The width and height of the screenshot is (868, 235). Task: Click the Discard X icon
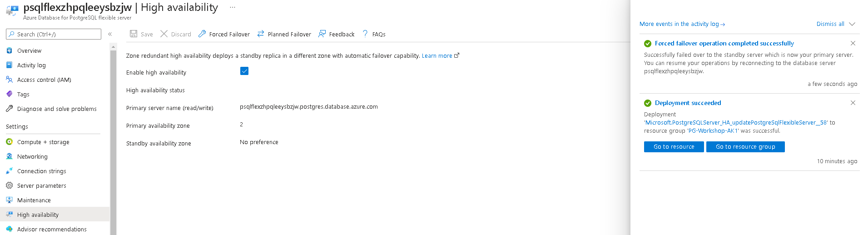(x=164, y=34)
